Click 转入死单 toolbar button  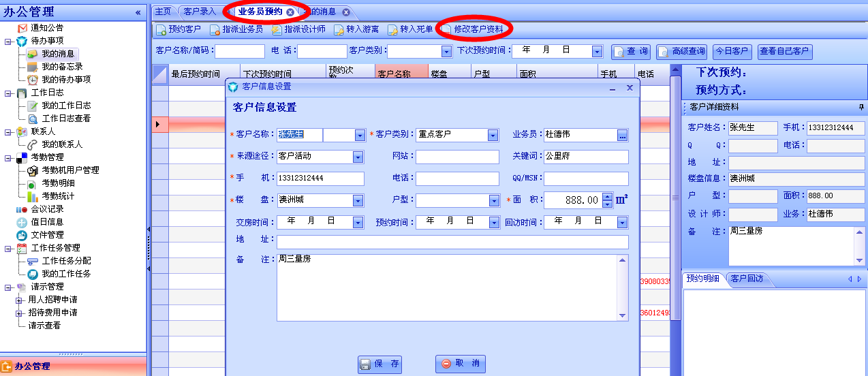[x=410, y=30]
